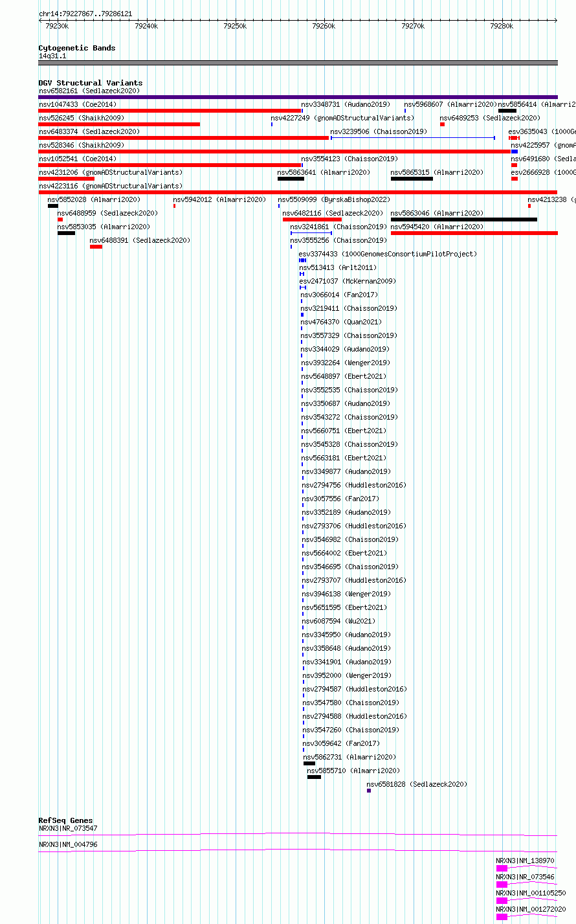Select nsv4227249 (gnomADStructuralVariants) label
The width and height of the screenshot is (576, 924).
(342, 118)
